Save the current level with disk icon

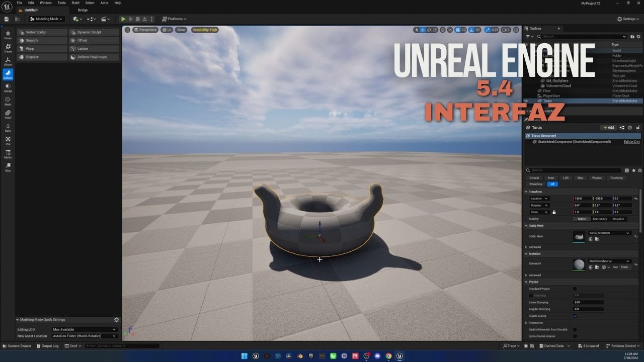click(7, 19)
